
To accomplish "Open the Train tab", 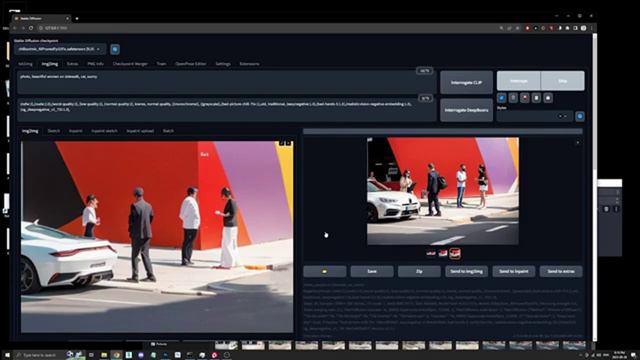I will pyautogui.click(x=161, y=64).
